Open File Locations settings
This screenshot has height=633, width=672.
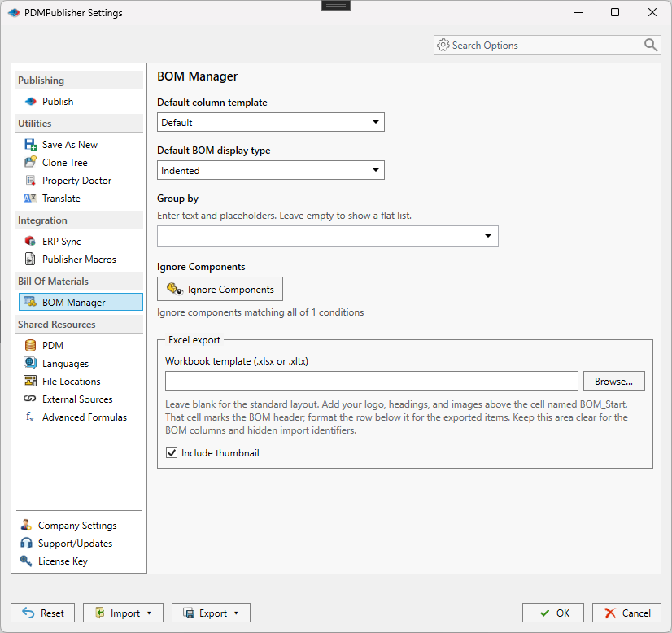point(81,381)
